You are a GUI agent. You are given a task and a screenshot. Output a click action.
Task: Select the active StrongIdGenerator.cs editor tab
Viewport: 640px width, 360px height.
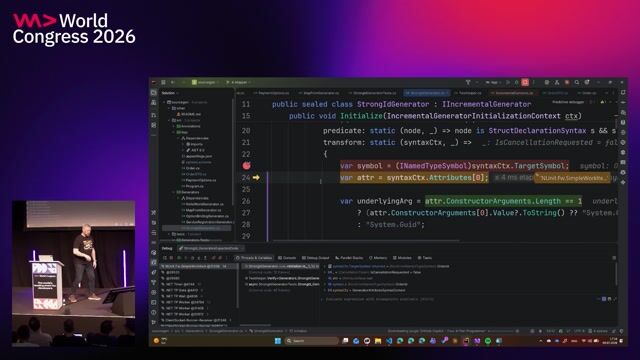point(426,93)
